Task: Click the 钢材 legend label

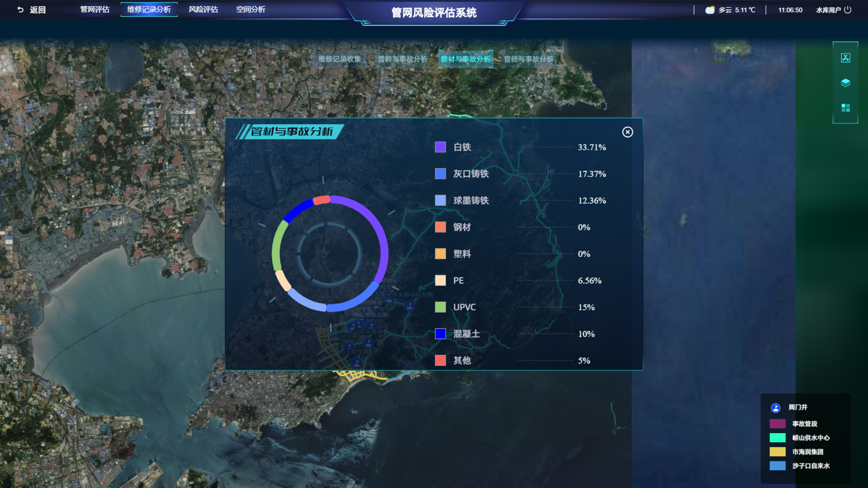Action: pos(462,227)
